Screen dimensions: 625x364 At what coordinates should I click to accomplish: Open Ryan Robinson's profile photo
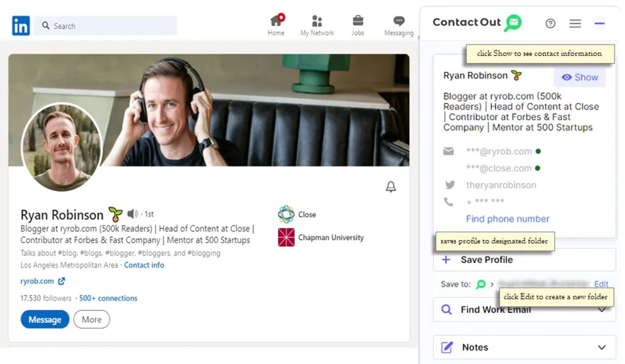61,147
